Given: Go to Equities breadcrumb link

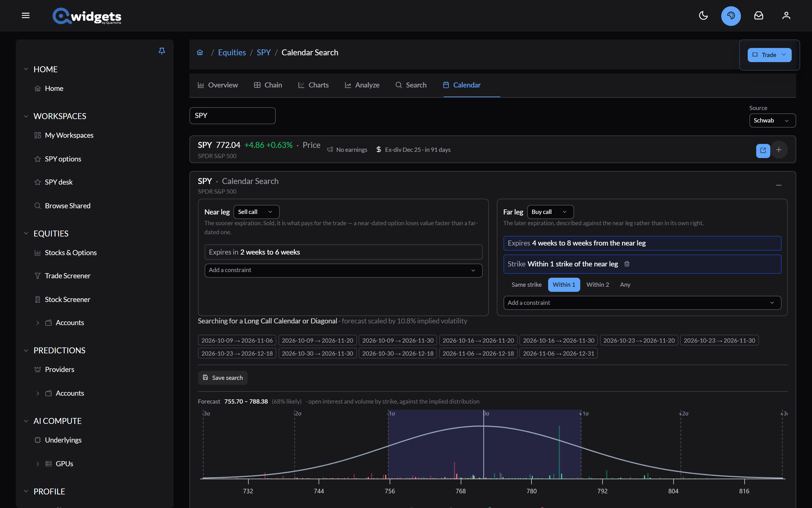Looking at the screenshot, I should tap(232, 53).
